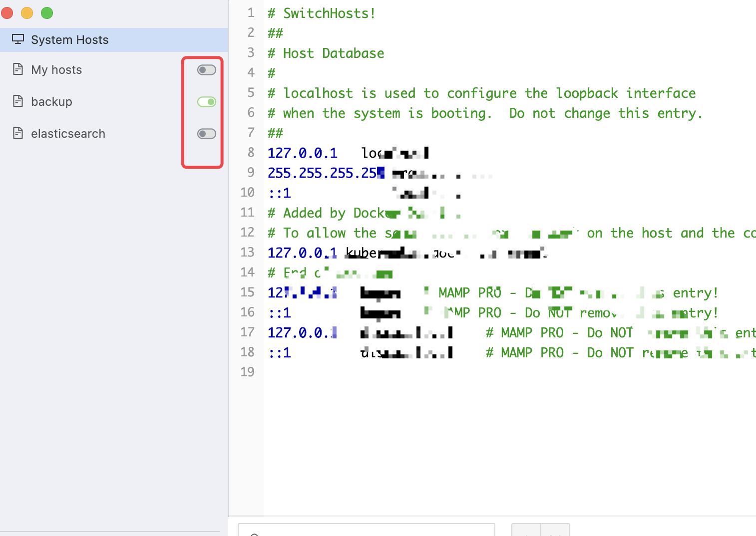Image resolution: width=756 pixels, height=536 pixels.
Task: Click line number 19 in the gutter
Action: pos(248,372)
